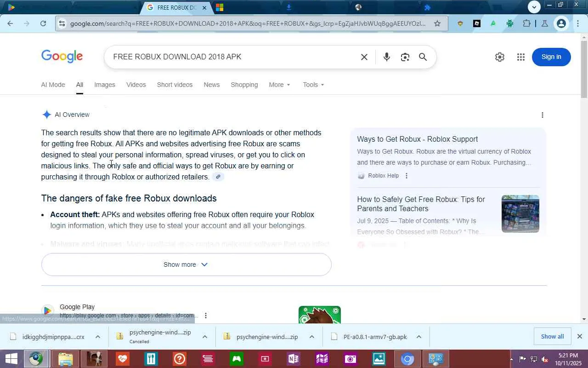Open OneNote from the taskbar
The width and height of the screenshot is (588, 368).
point(293,359)
